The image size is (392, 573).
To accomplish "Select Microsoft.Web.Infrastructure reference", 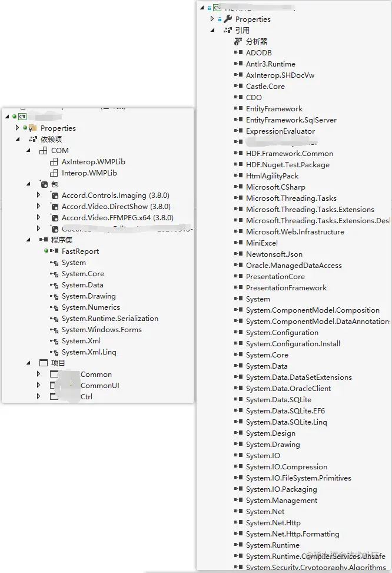I will [x=295, y=231].
